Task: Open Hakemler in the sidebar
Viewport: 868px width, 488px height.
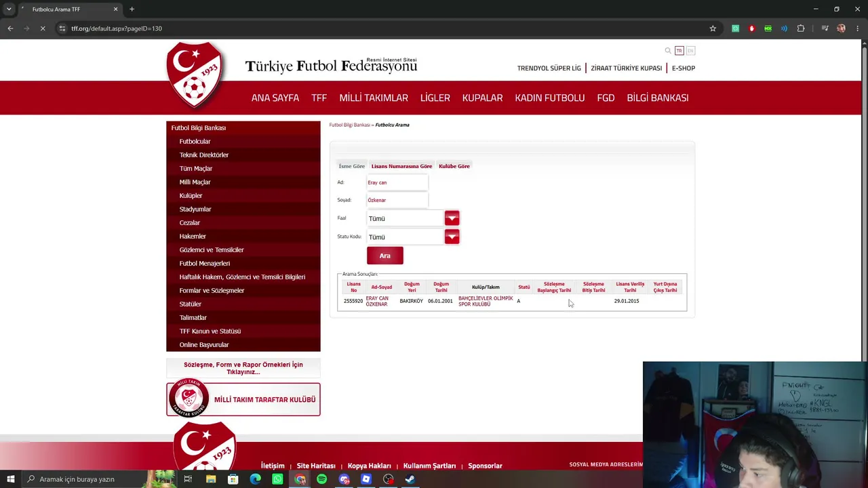Action: [x=193, y=236]
